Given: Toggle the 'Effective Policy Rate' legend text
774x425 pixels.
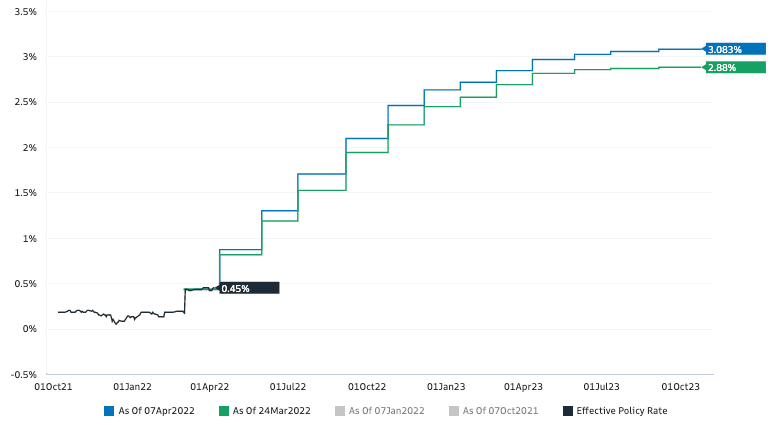Looking at the screenshot, I should coord(622,410).
